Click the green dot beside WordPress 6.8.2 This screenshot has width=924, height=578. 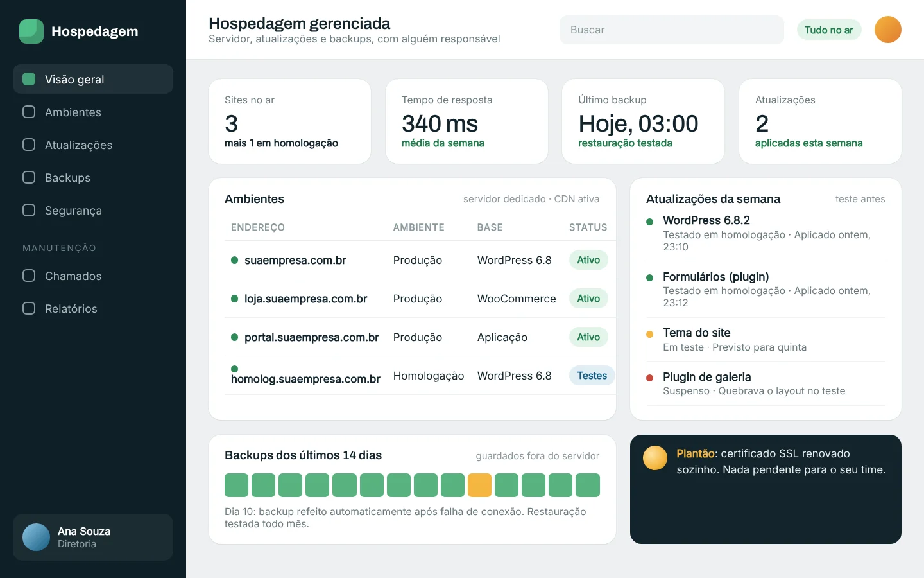pyautogui.click(x=649, y=222)
